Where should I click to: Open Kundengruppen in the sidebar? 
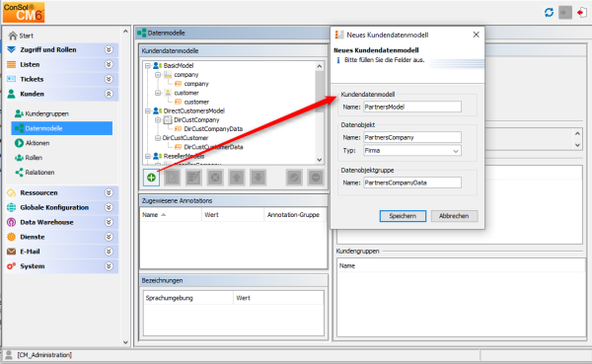41,113
